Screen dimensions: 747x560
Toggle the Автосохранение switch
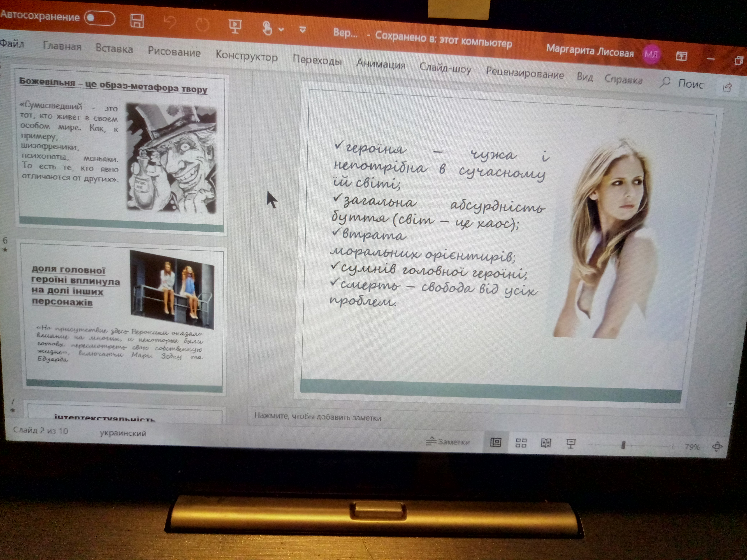[100, 18]
